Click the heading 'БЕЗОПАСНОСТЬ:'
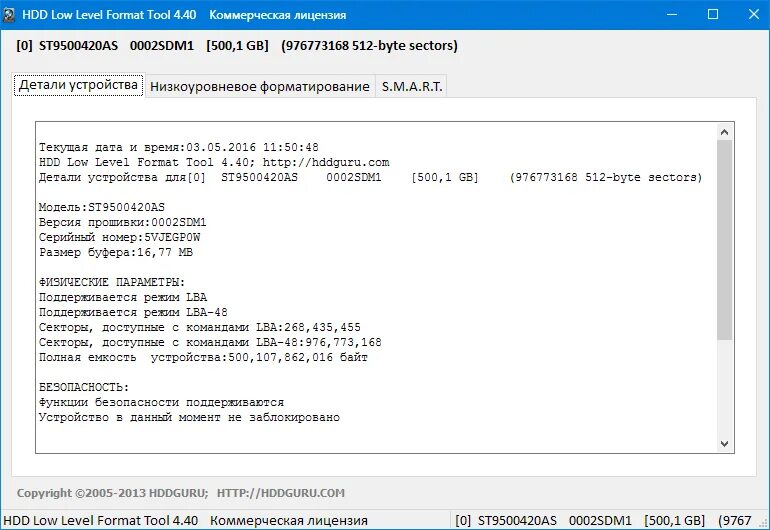 coord(84,387)
